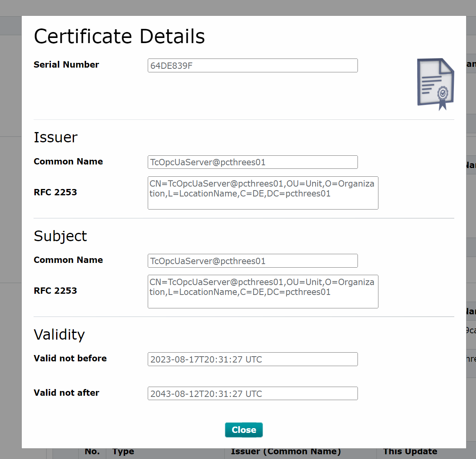Click the Validity section heading

59,334
